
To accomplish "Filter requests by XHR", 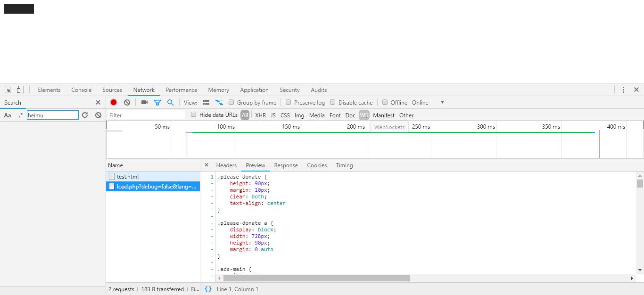I will [x=260, y=115].
